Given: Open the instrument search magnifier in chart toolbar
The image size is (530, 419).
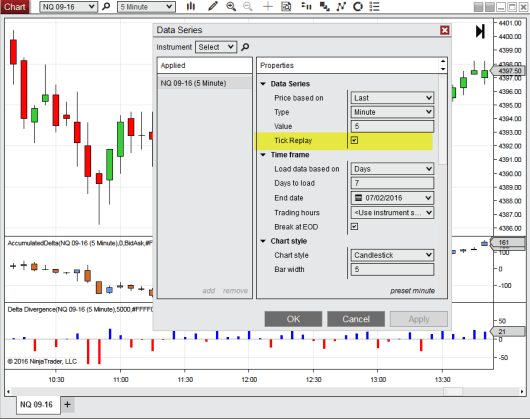Looking at the screenshot, I should coord(106,6).
